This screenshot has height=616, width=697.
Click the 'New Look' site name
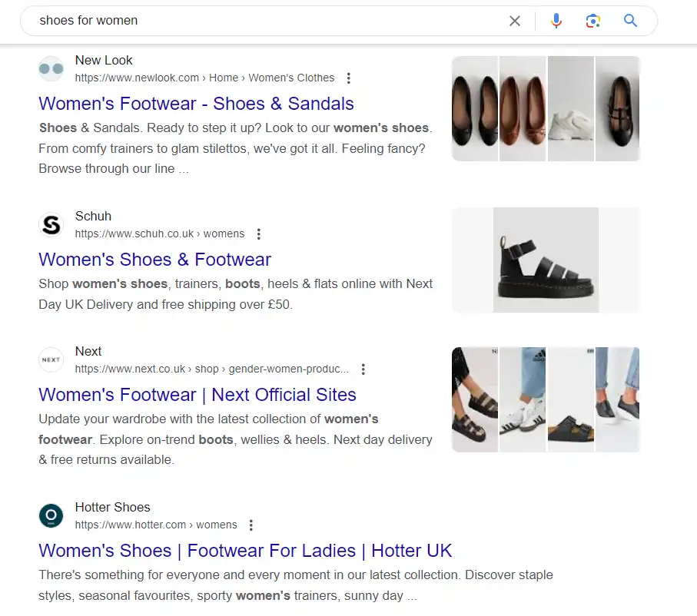[104, 60]
